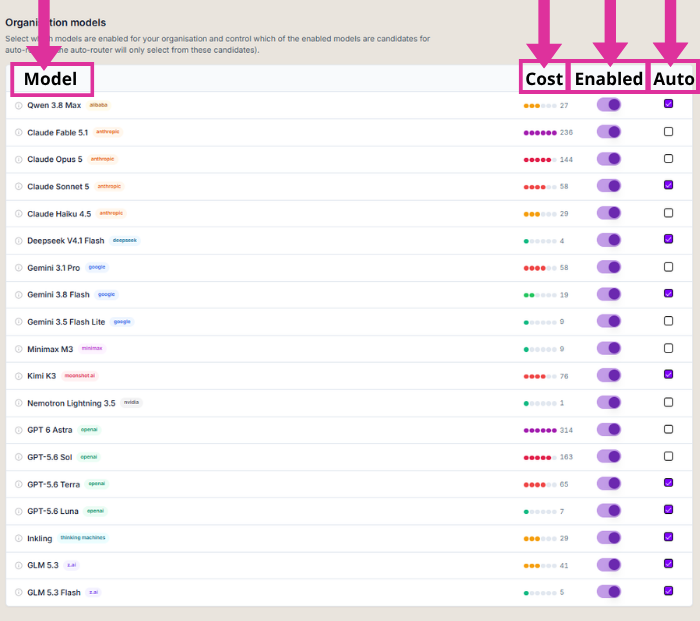The image size is (700, 621).
Task: Check Auto for Claude Fable 5.1
Action: coord(668,131)
